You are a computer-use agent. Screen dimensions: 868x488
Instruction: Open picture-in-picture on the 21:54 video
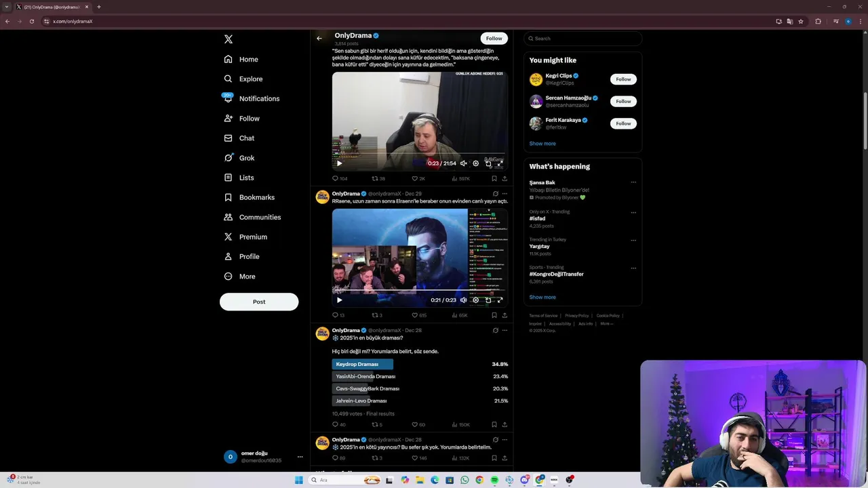[x=488, y=163]
